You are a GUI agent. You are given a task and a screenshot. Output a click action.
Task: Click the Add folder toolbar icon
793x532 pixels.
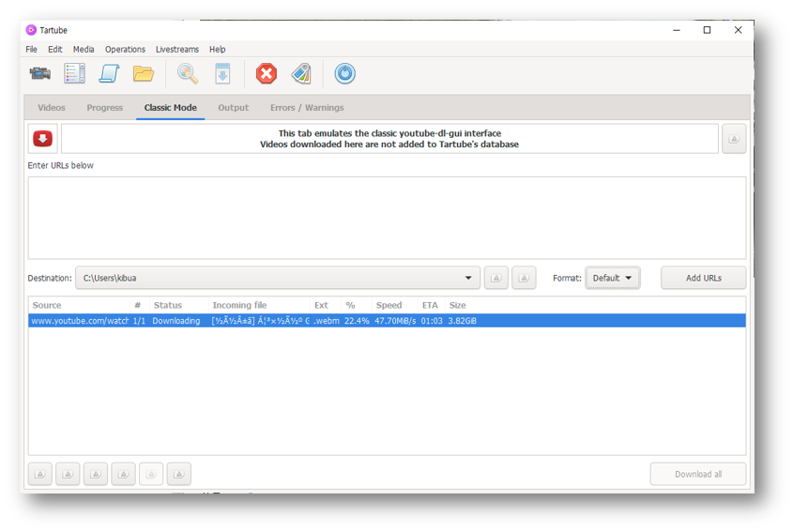(144, 74)
